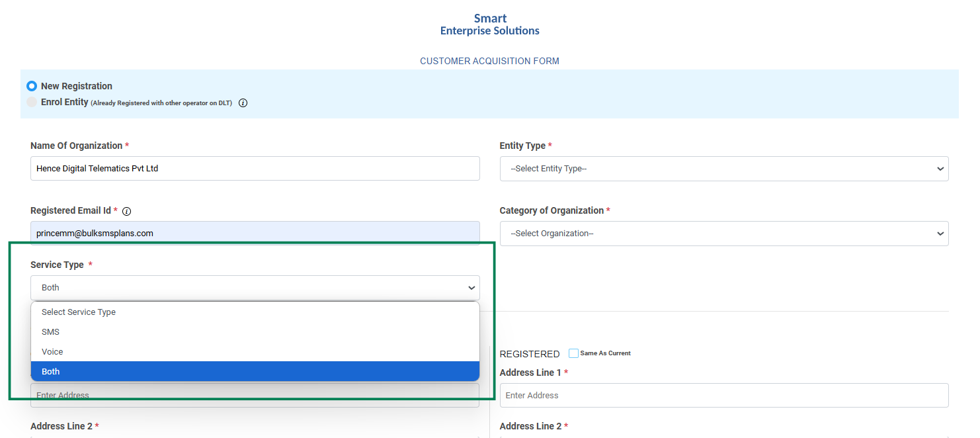The width and height of the screenshot is (980, 438).
Task: Click the Name Of Organization input field
Action: (255, 168)
